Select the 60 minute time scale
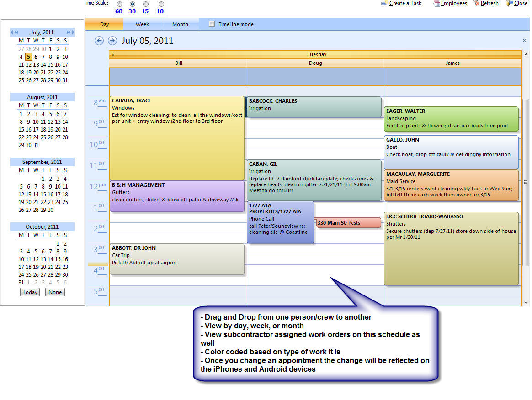 point(119,4)
